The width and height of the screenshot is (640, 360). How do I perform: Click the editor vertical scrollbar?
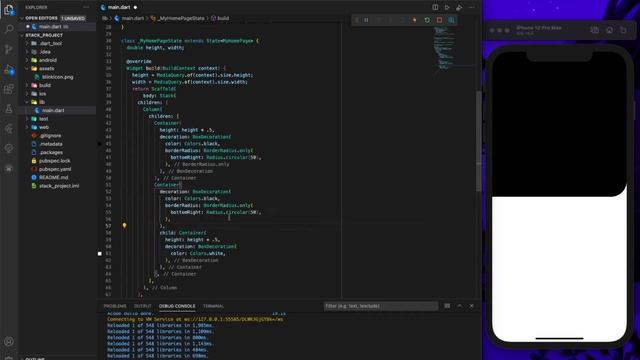478,141
